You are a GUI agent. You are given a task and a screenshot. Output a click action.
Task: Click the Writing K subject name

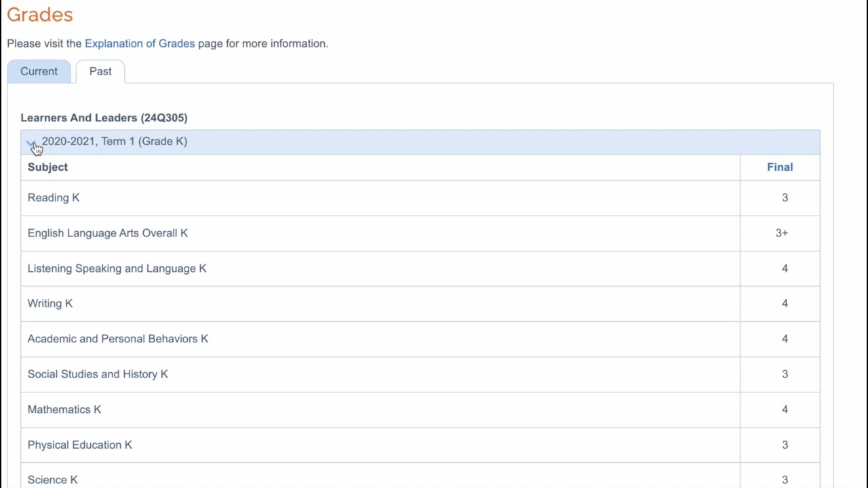(x=50, y=303)
